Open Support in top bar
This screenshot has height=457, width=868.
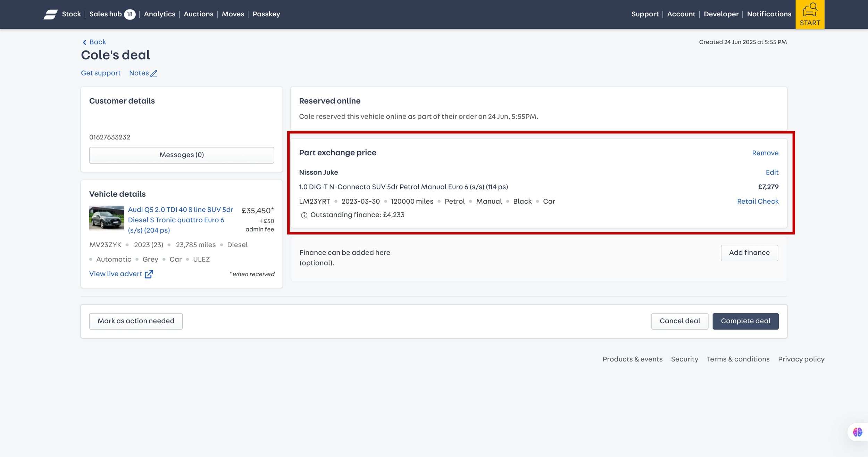645,14
